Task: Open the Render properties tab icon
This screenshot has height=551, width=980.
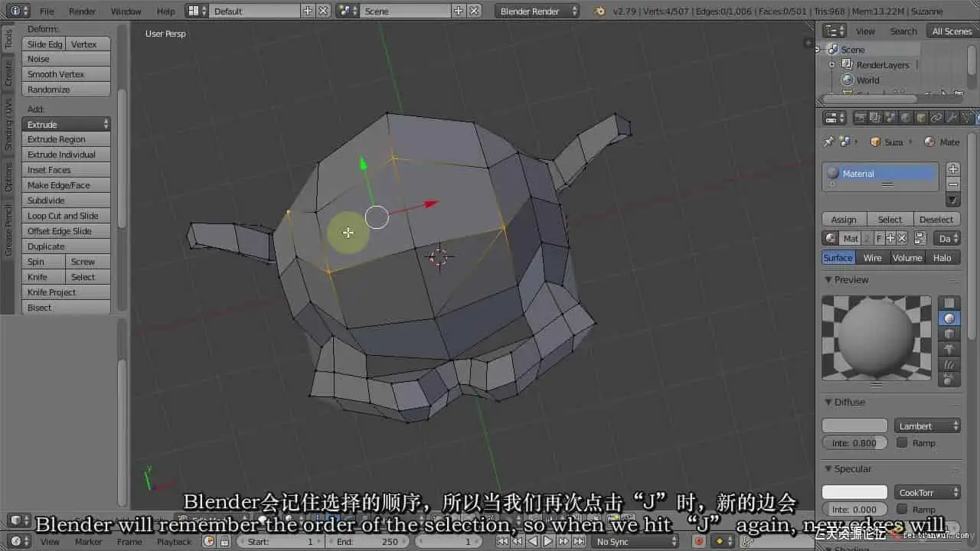Action: click(861, 118)
